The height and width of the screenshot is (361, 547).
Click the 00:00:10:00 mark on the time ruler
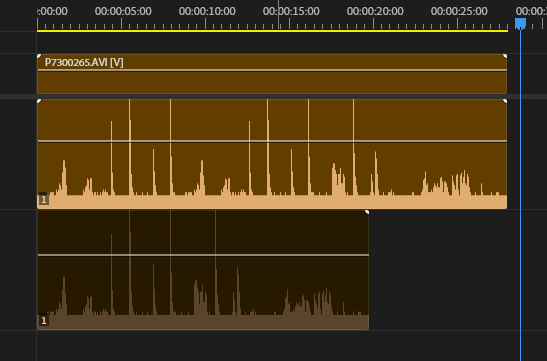click(x=205, y=24)
